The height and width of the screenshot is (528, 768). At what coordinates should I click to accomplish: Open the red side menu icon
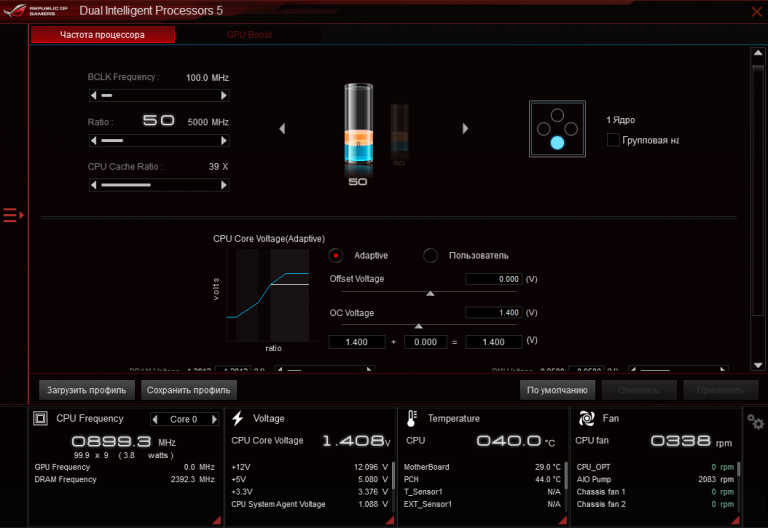(x=13, y=215)
